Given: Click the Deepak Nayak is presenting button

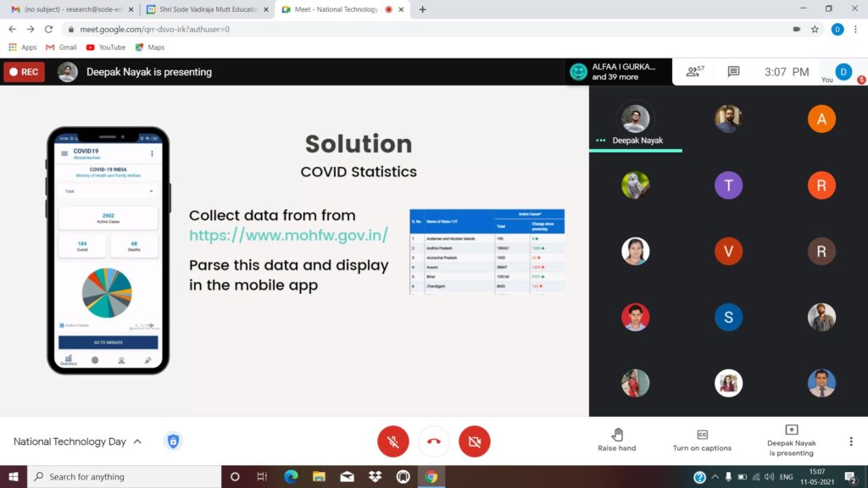Looking at the screenshot, I should (x=791, y=440).
